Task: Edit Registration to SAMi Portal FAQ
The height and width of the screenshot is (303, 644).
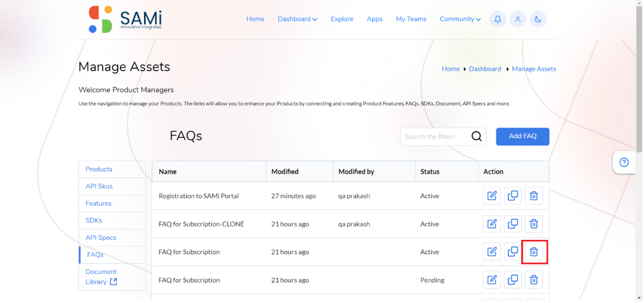Action: pos(491,196)
